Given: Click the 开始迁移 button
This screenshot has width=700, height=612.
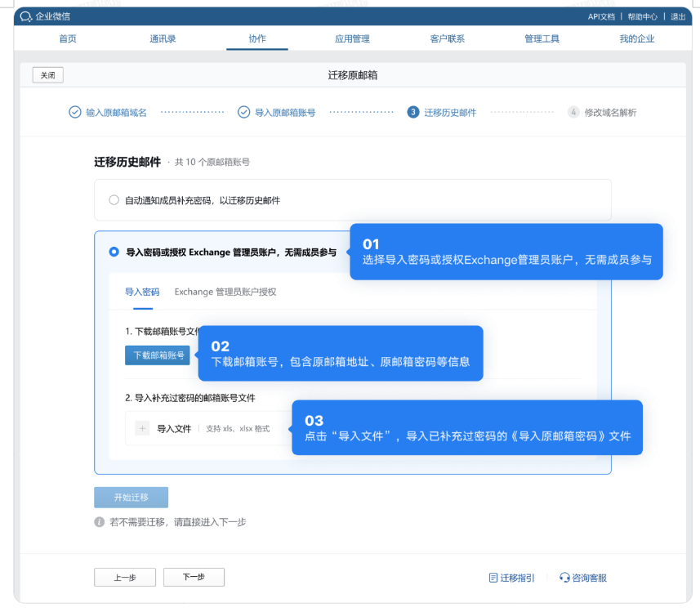Looking at the screenshot, I should (130, 497).
